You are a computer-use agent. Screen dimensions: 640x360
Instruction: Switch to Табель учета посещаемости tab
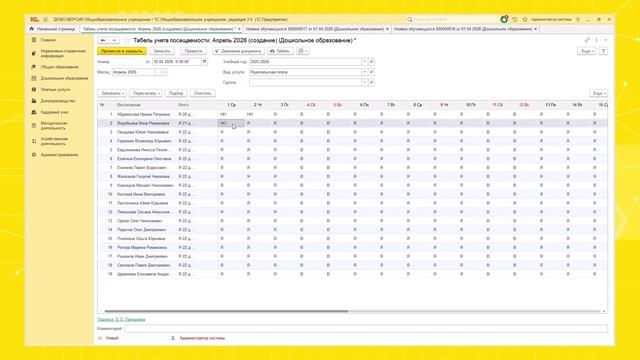158,29
